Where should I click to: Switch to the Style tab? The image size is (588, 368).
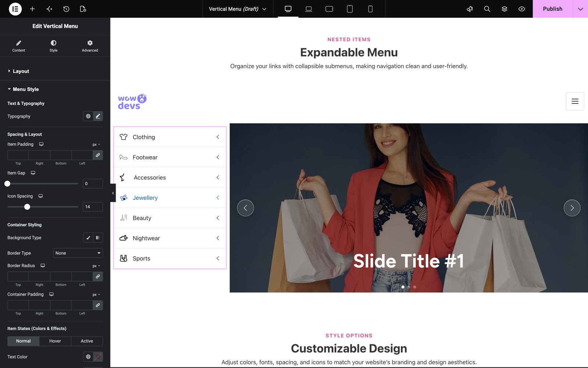(x=54, y=46)
